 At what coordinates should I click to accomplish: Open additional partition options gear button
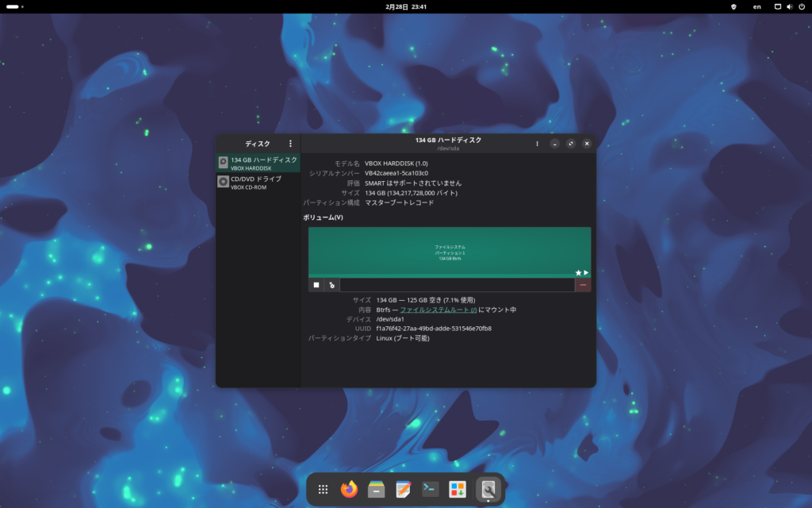tap(332, 285)
